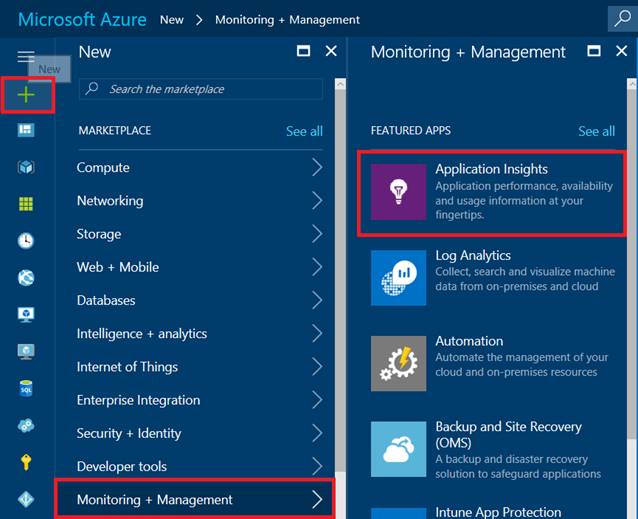Click the Application Insights lightbulb icon
This screenshot has height=519, width=638.
pyautogui.click(x=398, y=192)
